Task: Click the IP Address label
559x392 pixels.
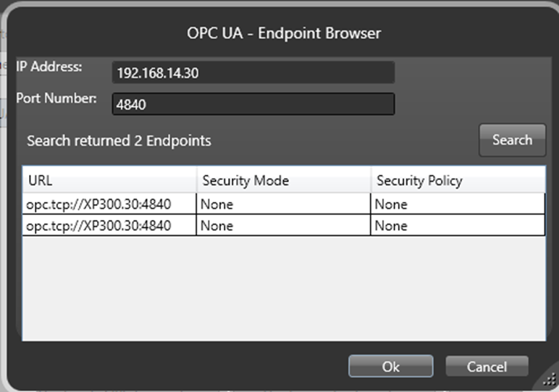Action: (49, 67)
